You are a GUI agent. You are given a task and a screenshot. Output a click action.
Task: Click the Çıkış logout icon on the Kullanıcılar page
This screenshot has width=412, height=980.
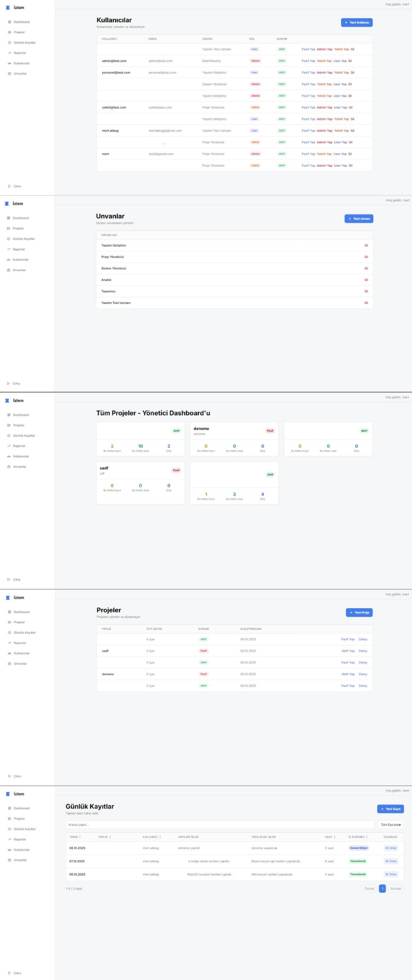[9, 186]
